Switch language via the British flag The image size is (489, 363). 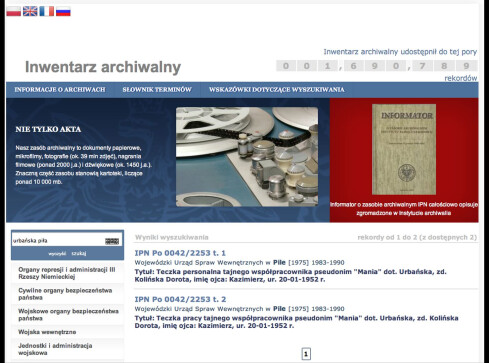tap(30, 11)
